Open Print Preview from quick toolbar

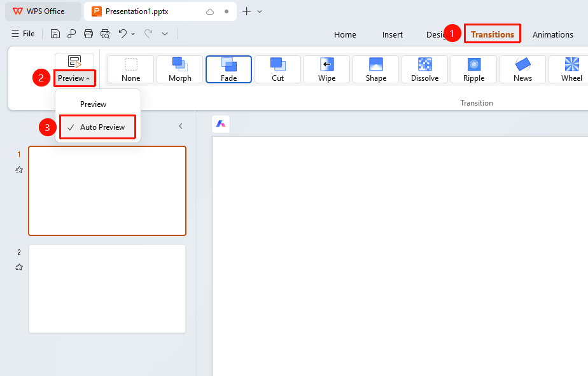(105, 34)
